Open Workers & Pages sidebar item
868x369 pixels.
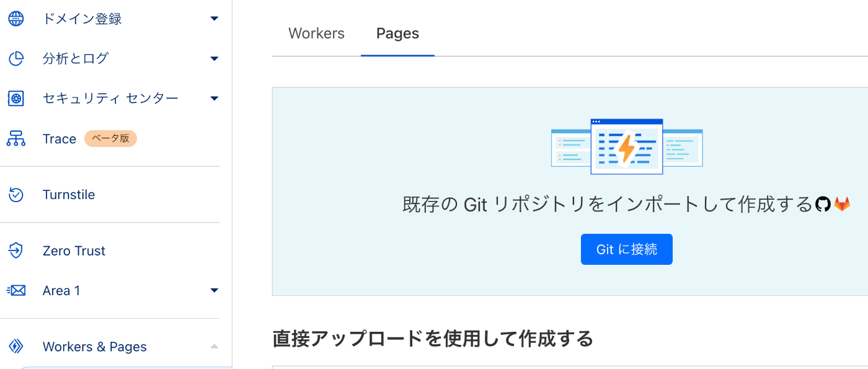pos(94,347)
